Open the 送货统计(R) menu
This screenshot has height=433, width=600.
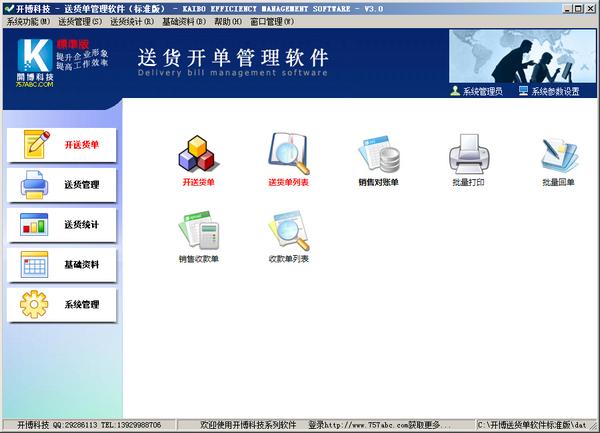pos(132,22)
